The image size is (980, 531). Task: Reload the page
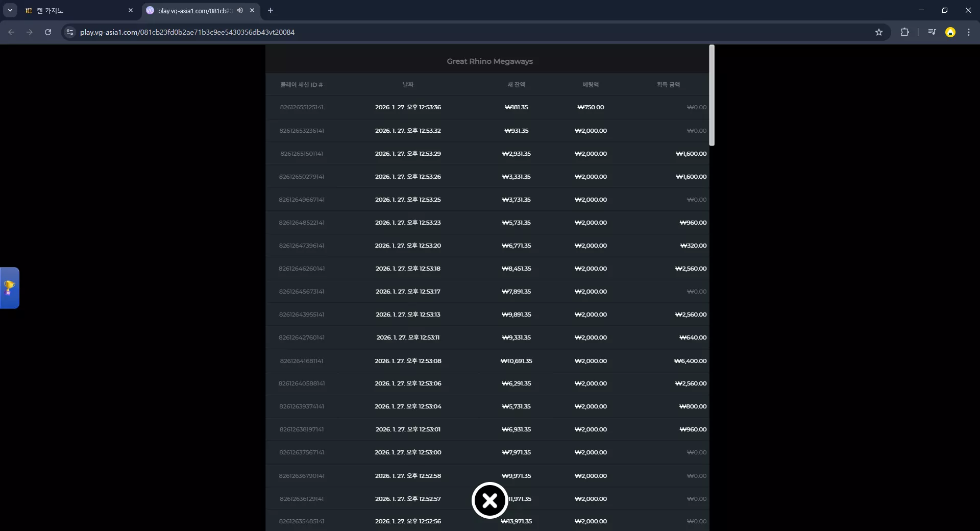pos(48,32)
